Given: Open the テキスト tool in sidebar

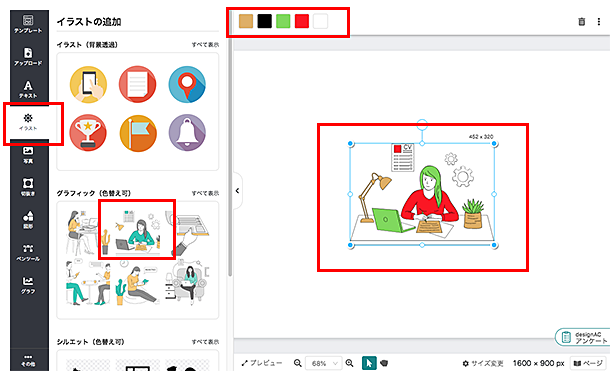Looking at the screenshot, I should coord(28,89).
